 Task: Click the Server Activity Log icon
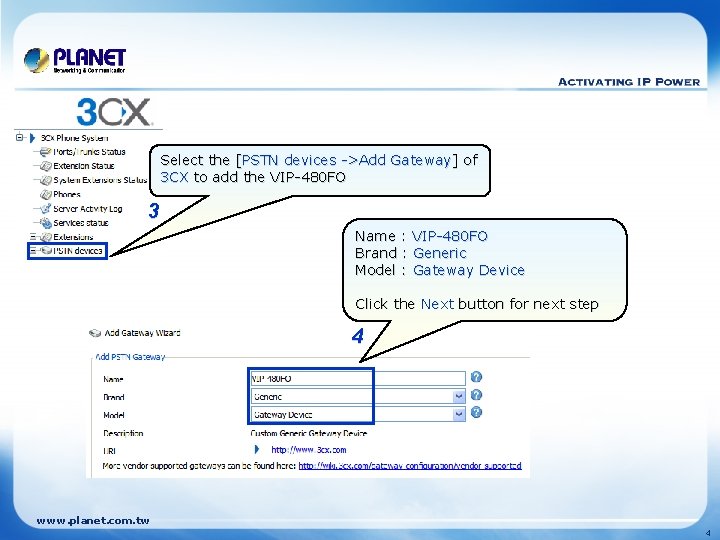[x=45, y=208]
